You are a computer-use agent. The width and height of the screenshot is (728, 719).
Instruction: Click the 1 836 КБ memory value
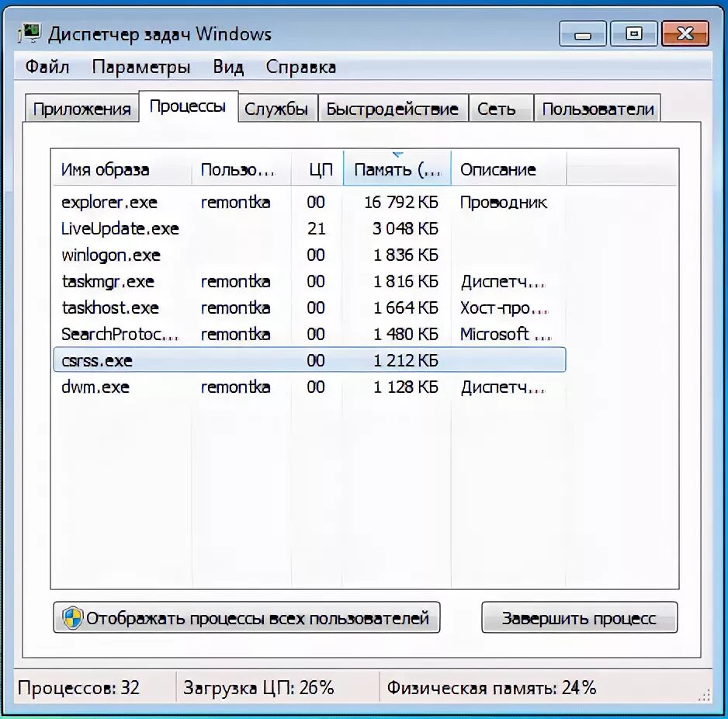[x=406, y=255]
